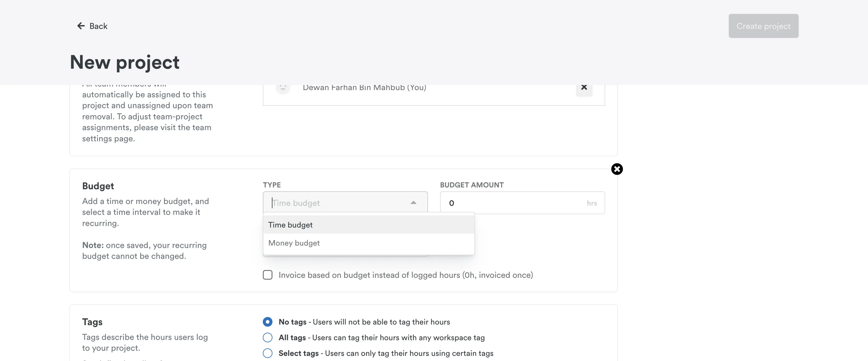
Task: Click the Budget section heading
Action: (x=98, y=186)
